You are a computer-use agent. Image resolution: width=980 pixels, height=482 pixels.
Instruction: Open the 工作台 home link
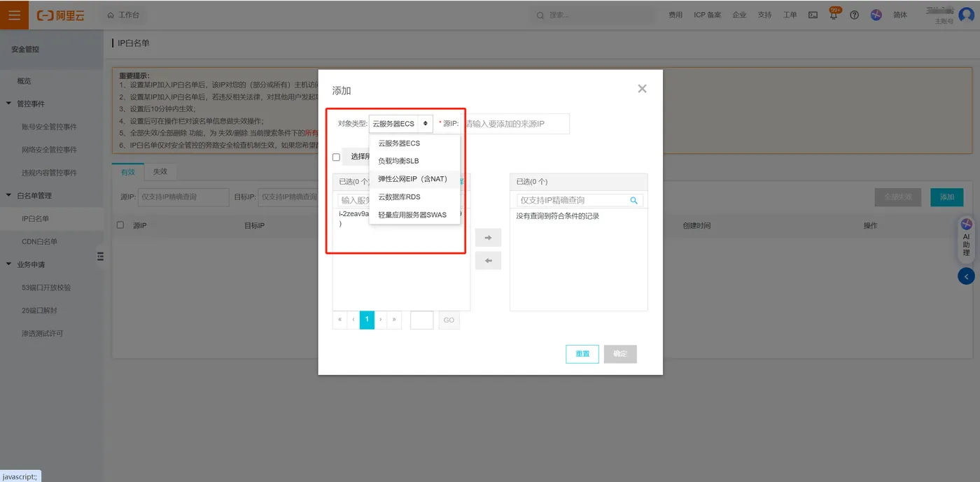point(123,15)
